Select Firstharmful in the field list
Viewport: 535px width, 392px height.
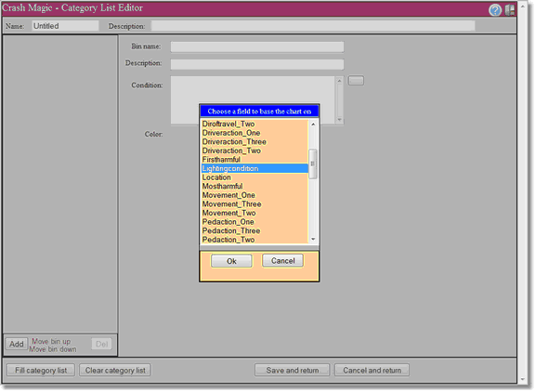tap(254, 160)
